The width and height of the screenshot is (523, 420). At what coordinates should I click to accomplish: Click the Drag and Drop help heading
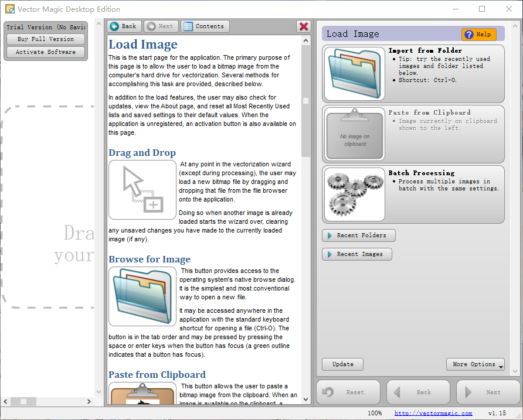coord(142,153)
